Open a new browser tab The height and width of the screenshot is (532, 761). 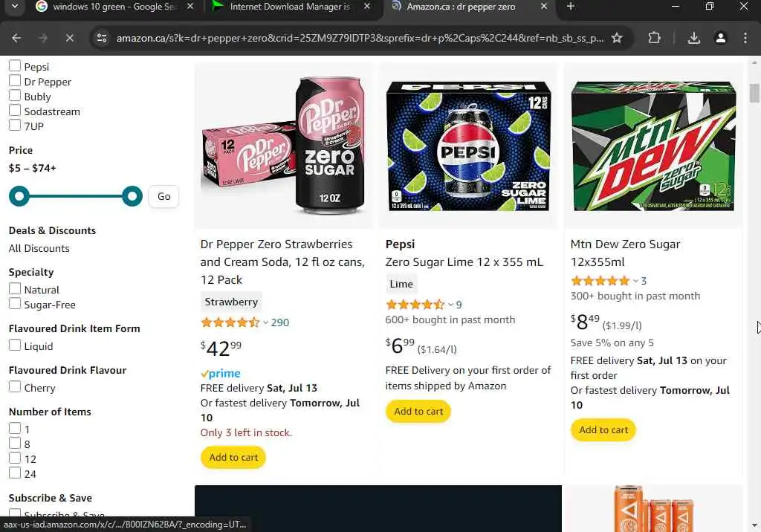pyautogui.click(x=571, y=7)
